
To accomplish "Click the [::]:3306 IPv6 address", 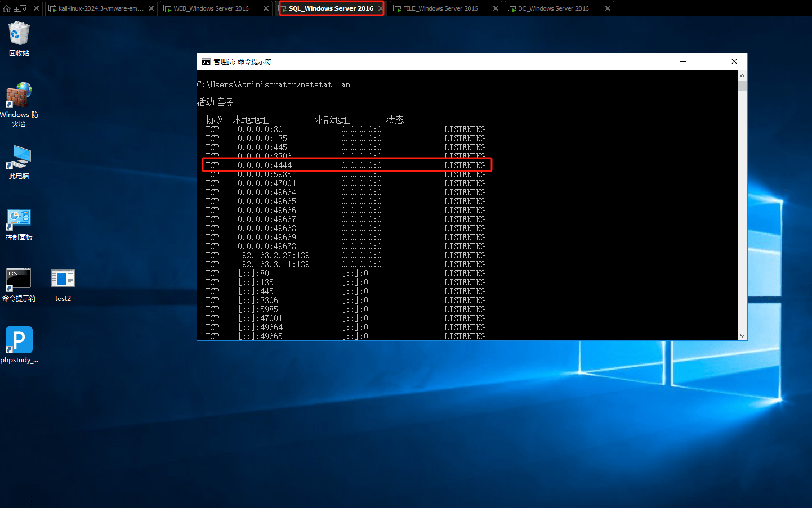I will [258, 300].
